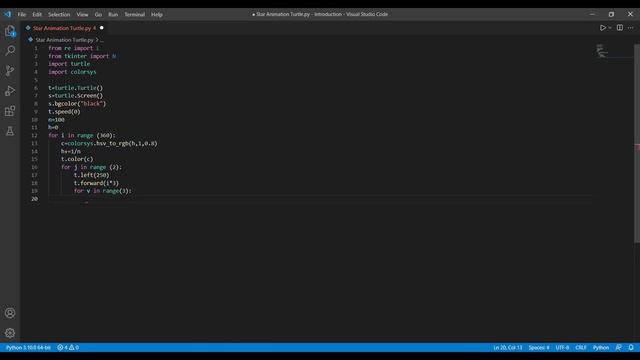Open More Actions ellipsis in editor

click(x=631, y=28)
